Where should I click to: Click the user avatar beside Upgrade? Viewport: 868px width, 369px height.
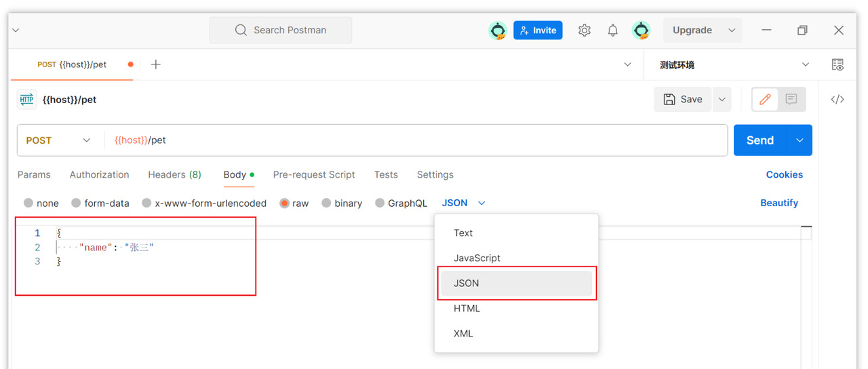point(641,31)
